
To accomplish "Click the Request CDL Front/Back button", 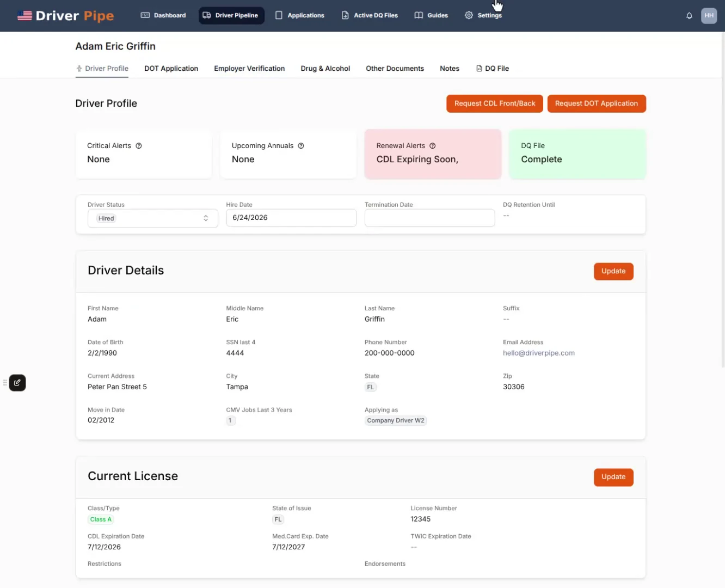I will [x=495, y=103].
